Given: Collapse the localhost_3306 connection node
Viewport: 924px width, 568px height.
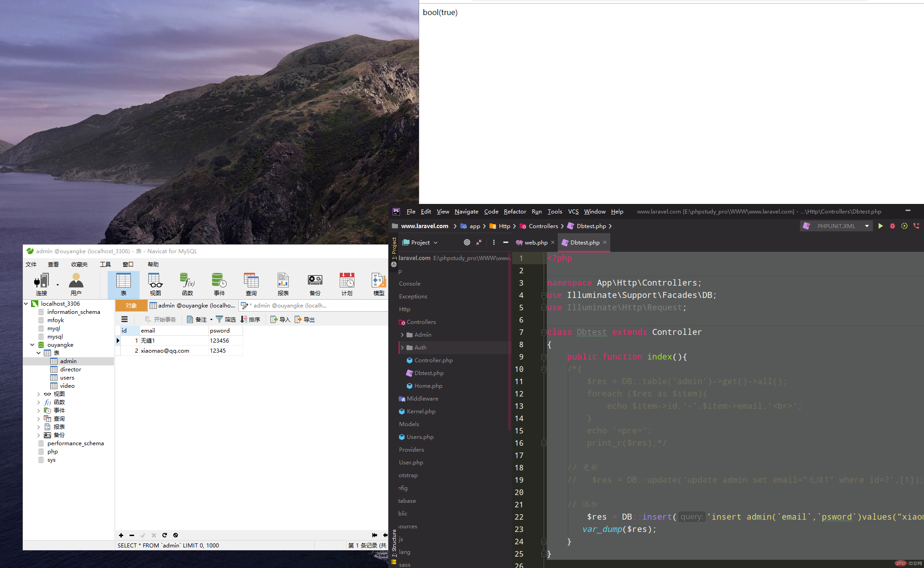Looking at the screenshot, I should (x=26, y=303).
